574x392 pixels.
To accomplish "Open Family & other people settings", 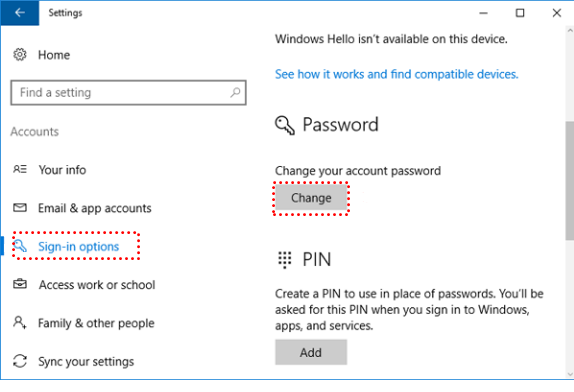I will point(96,323).
